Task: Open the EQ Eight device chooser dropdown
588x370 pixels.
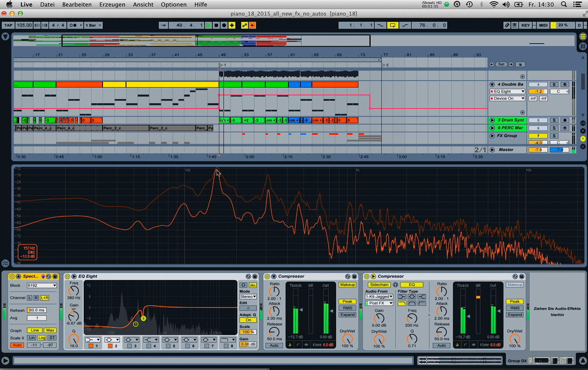Action: pos(507,91)
